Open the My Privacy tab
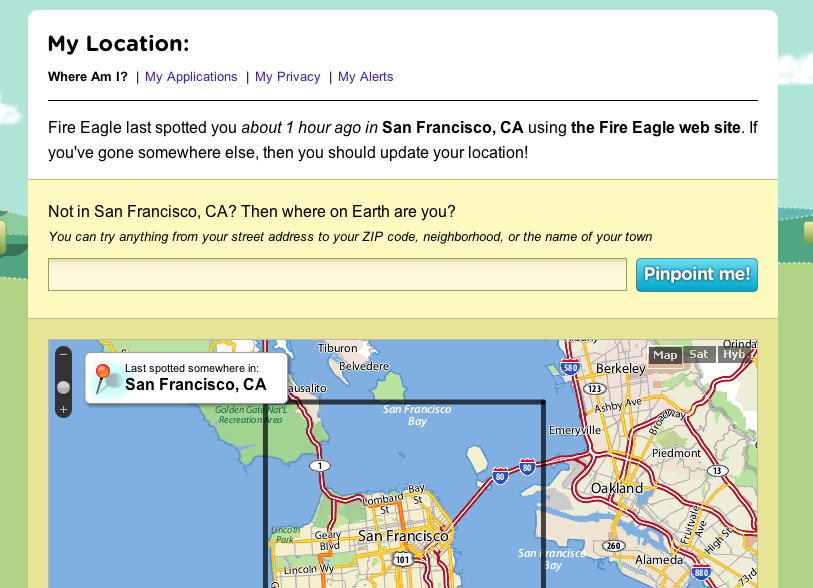813x588 pixels. click(x=288, y=77)
